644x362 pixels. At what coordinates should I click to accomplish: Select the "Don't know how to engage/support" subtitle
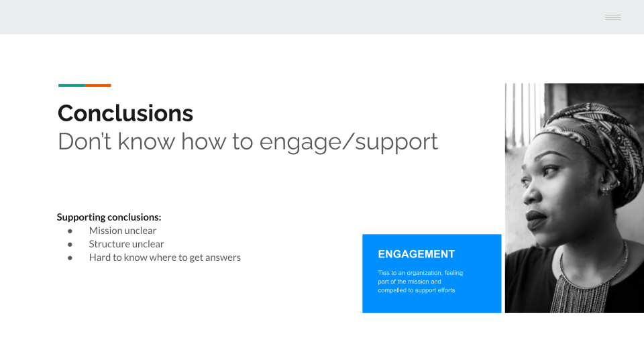[x=248, y=142]
